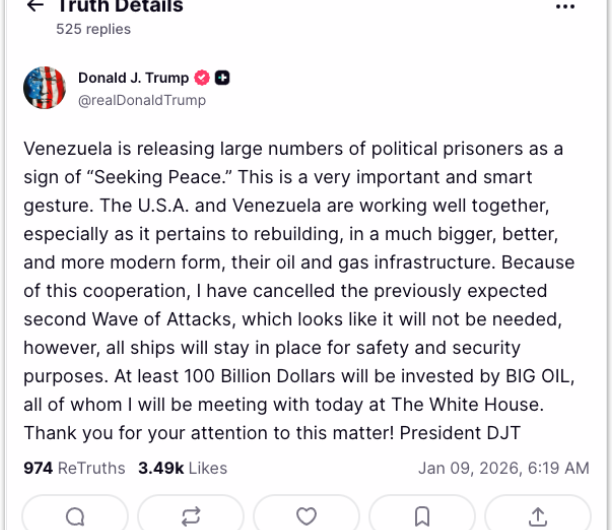This screenshot has width=612, height=530.
Task: Reply using the speech bubble icon
Action: pyautogui.click(x=75, y=516)
